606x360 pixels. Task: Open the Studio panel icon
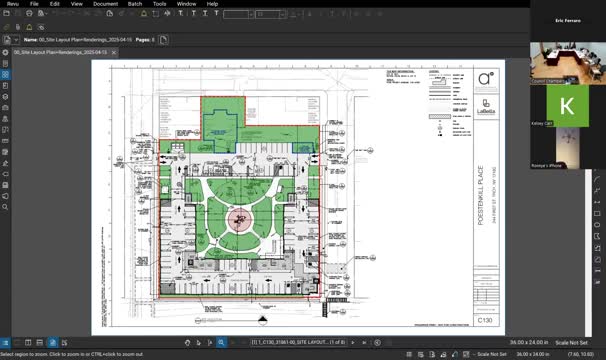pos(5,196)
